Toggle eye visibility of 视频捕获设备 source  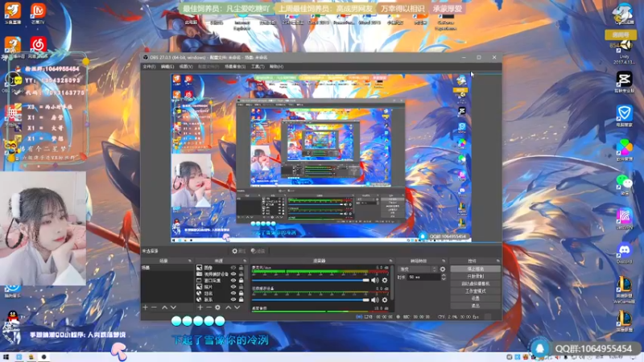233,274
